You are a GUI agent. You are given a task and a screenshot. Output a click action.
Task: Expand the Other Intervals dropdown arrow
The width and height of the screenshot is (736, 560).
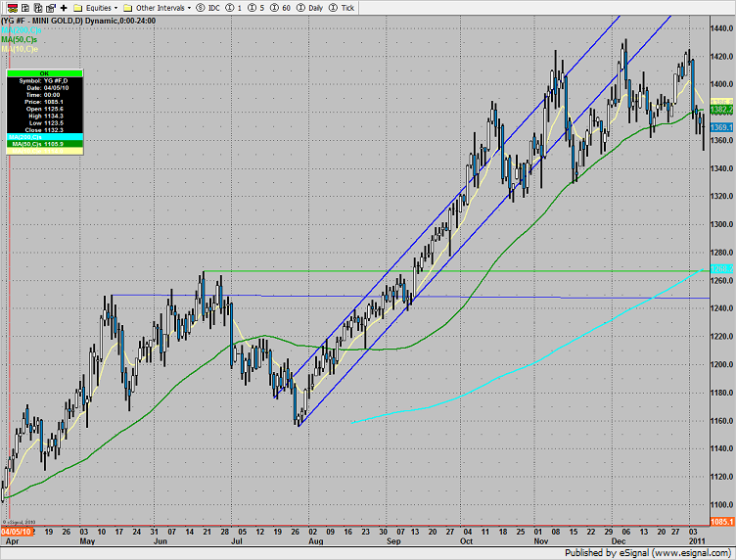point(188,7)
